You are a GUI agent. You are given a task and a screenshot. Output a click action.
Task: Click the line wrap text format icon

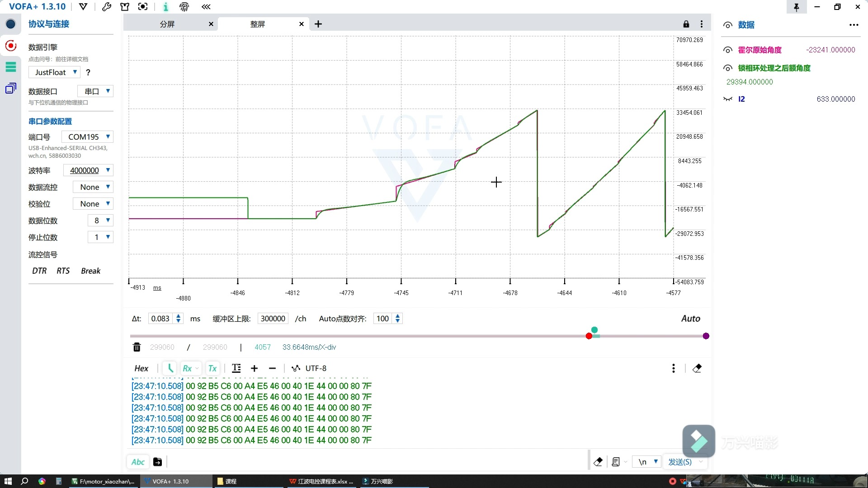(236, 368)
